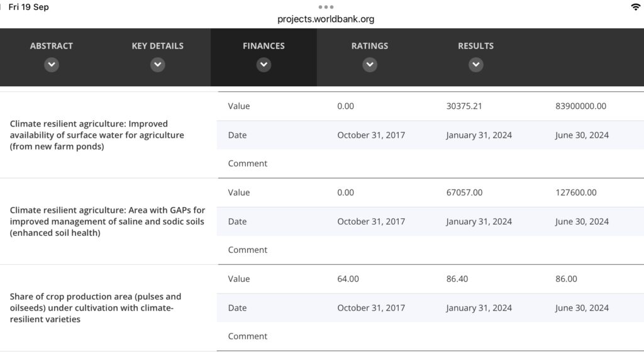Click the 86.40 value cell
644x353 pixels.
457,279
